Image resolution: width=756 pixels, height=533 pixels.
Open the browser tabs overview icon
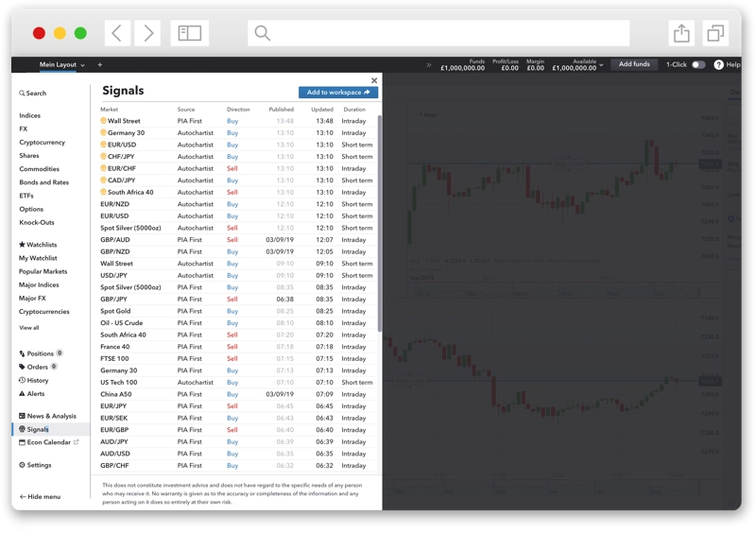tap(715, 33)
